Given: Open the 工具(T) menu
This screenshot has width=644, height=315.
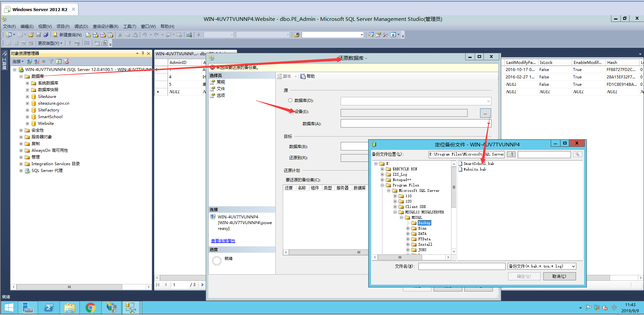Looking at the screenshot, I should pyautogui.click(x=129, y=26).
